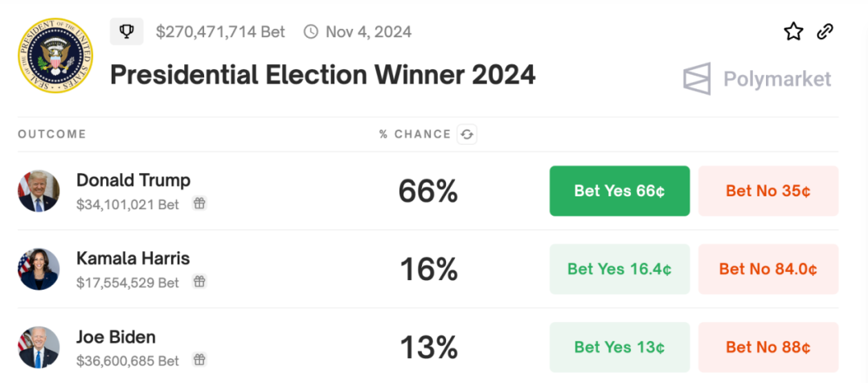868x383 pixels.
Task: Select Bet No 84.0¢ for Kamala Harris
Action: click(x=768, y=269)
